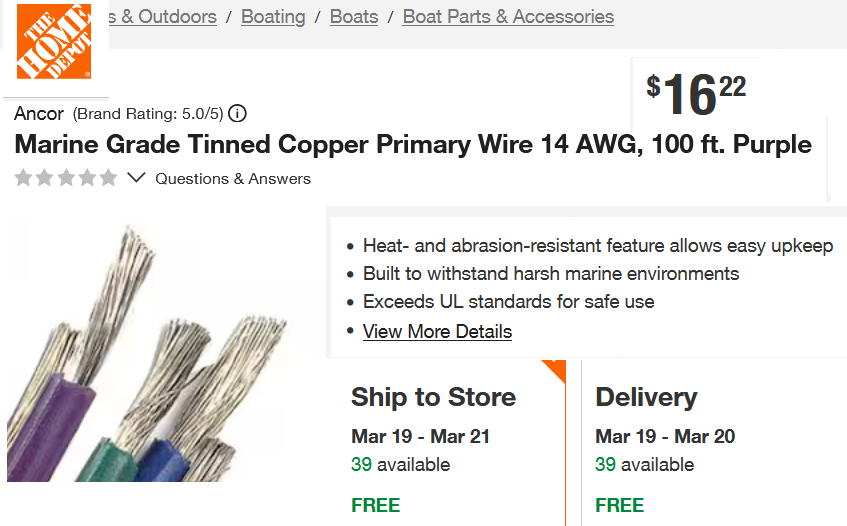The image size is (847, 526).
Task: Jump to Questions & Answers
Action: click(233, 179)
